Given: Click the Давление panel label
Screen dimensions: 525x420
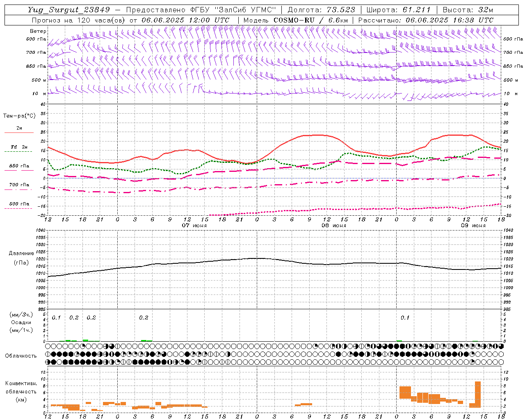Looking at the screenshot, I should click(21, 253).
